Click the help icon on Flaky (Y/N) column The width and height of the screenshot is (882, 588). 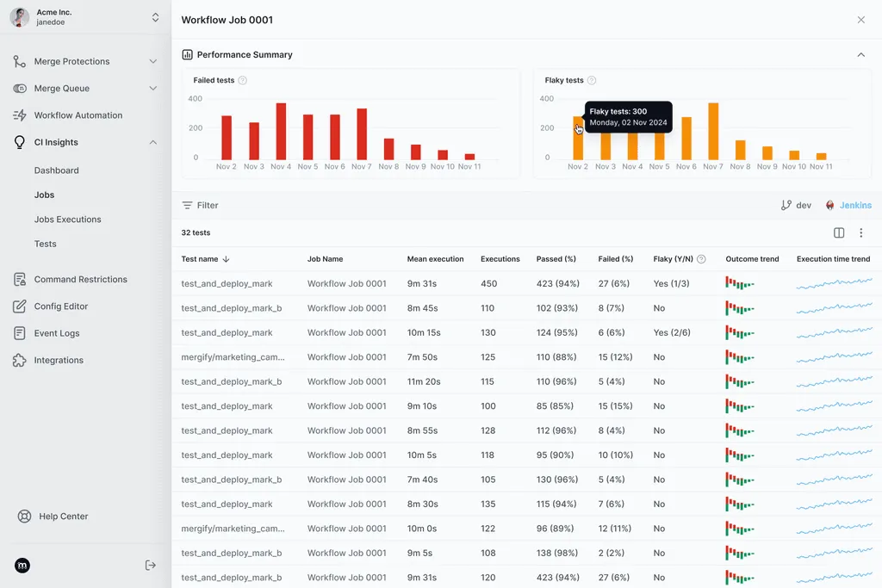[701, 259]
